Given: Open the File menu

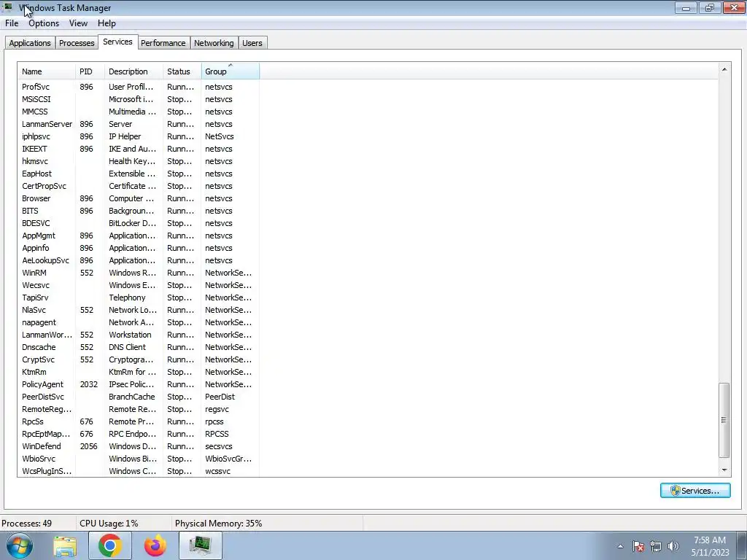Looking at the screenshot, I should point(12,23).
